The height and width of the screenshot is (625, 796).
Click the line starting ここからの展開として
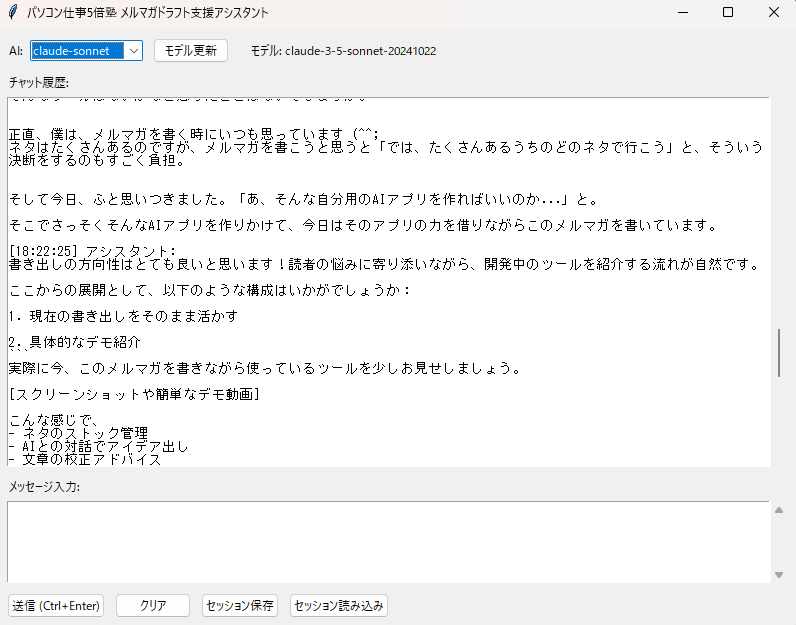pos(210,290)
